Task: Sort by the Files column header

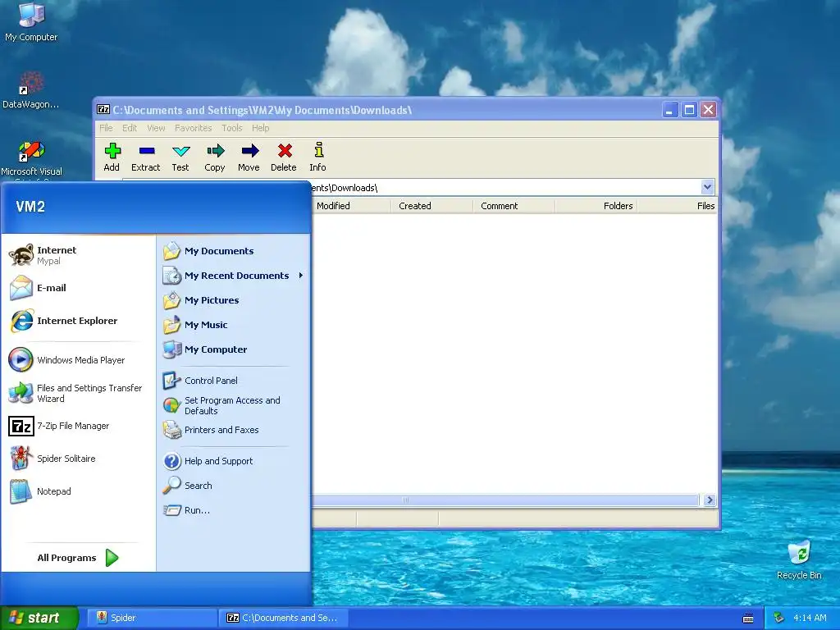Action: click(678, 206)
